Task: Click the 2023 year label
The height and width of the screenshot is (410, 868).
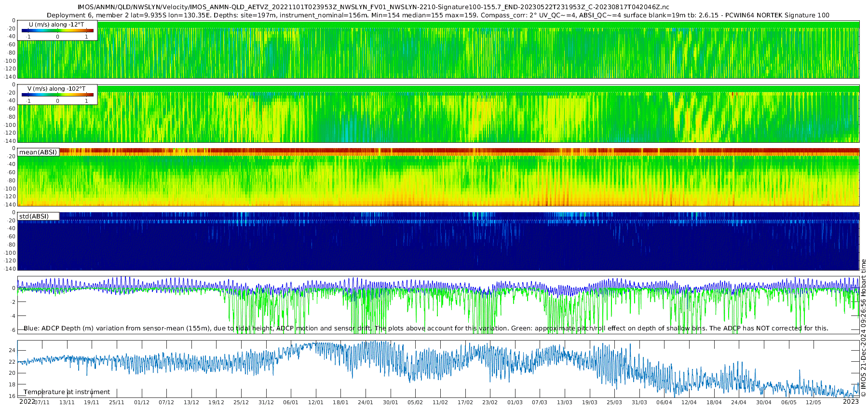Action: tap(851, 401)
